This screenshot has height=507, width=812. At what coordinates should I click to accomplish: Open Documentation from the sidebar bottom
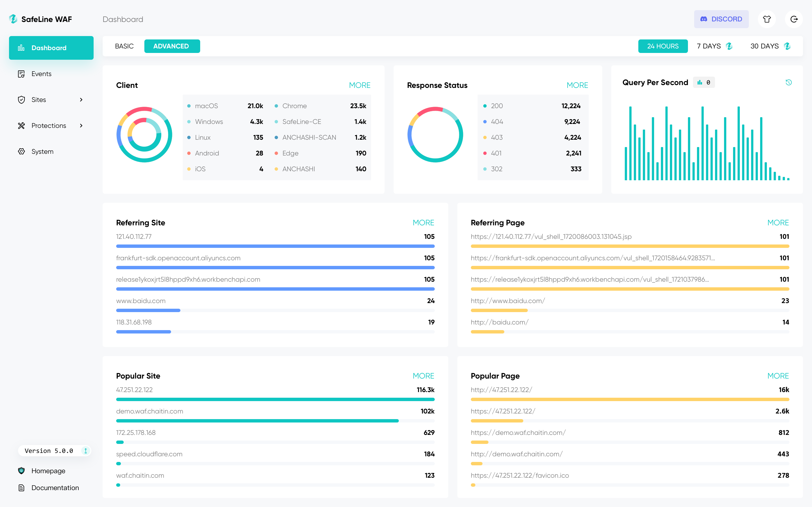point(55,488)
